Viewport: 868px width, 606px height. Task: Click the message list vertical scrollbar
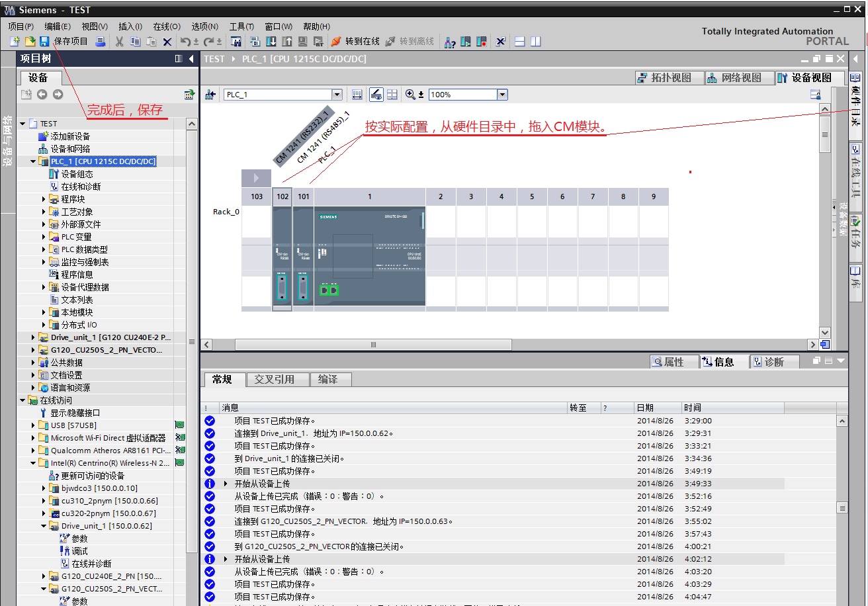842,508
